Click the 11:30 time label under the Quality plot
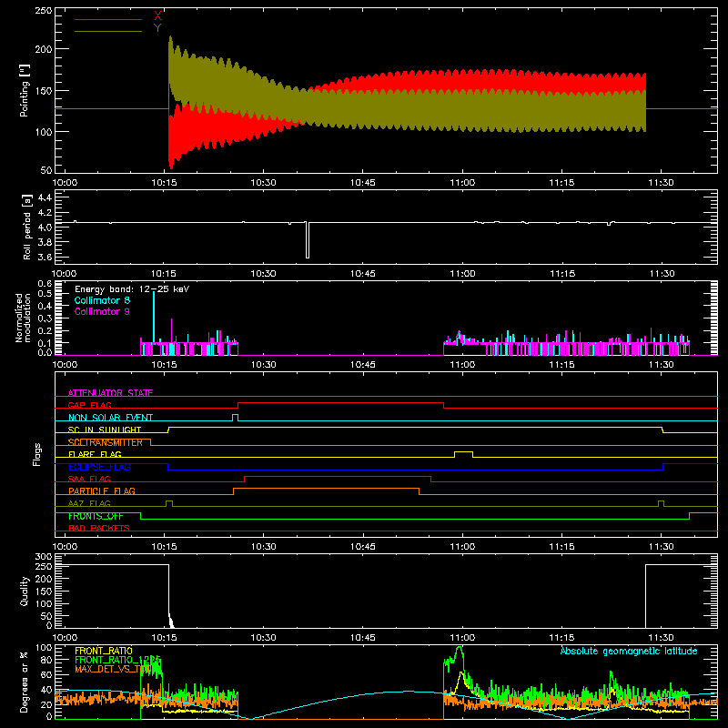This screenshot has height=728, width=728. [x=662, y=638]
